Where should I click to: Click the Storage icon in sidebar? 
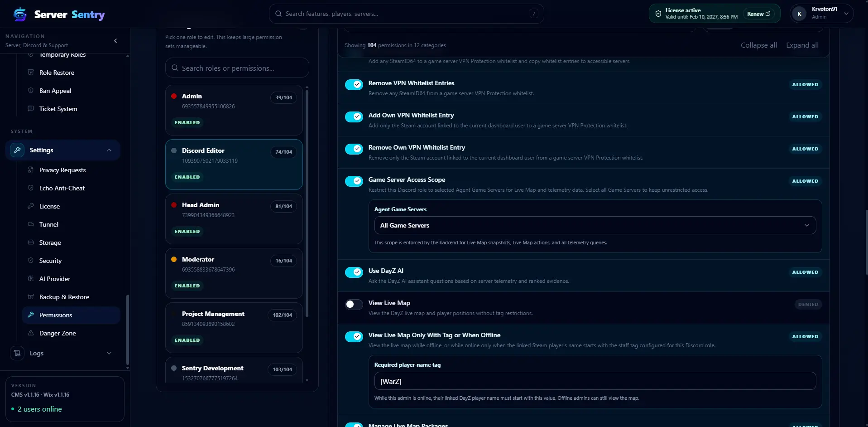click(x=31, y=243)
